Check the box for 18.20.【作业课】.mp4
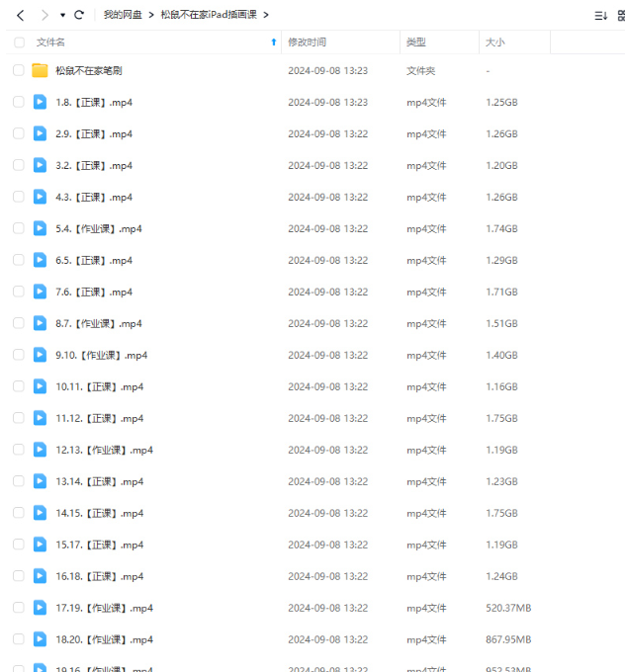 pos(19,639)
